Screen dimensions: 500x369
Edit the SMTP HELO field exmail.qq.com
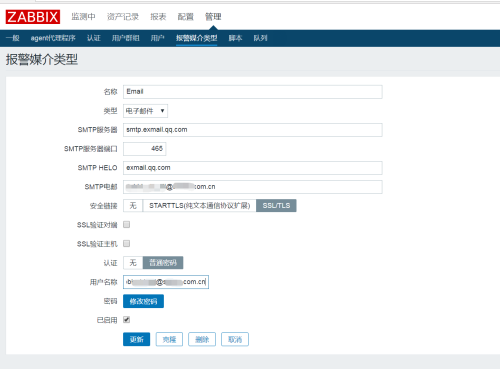pos(253,168)
